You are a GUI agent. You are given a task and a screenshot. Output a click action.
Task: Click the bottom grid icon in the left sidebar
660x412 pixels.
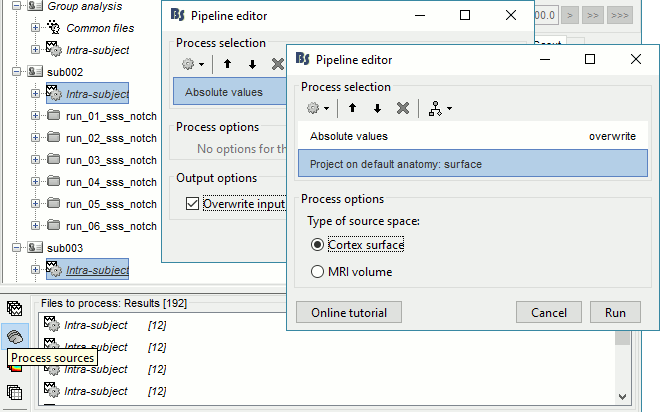[14, 392]
